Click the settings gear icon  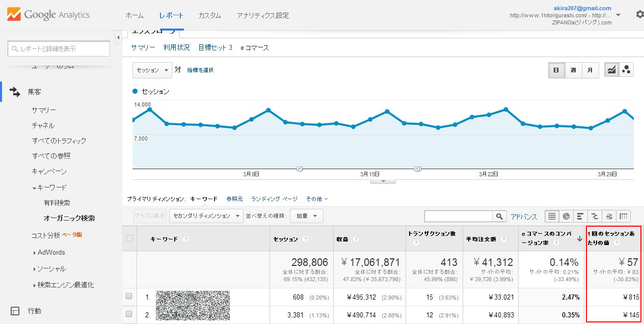click(x=639, y=15)
